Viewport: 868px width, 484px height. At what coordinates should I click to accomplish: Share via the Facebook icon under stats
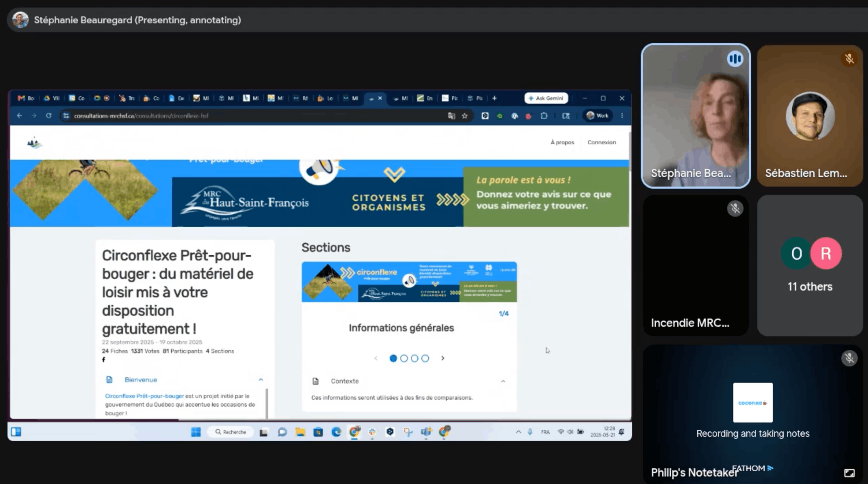[x=104, y=359]
